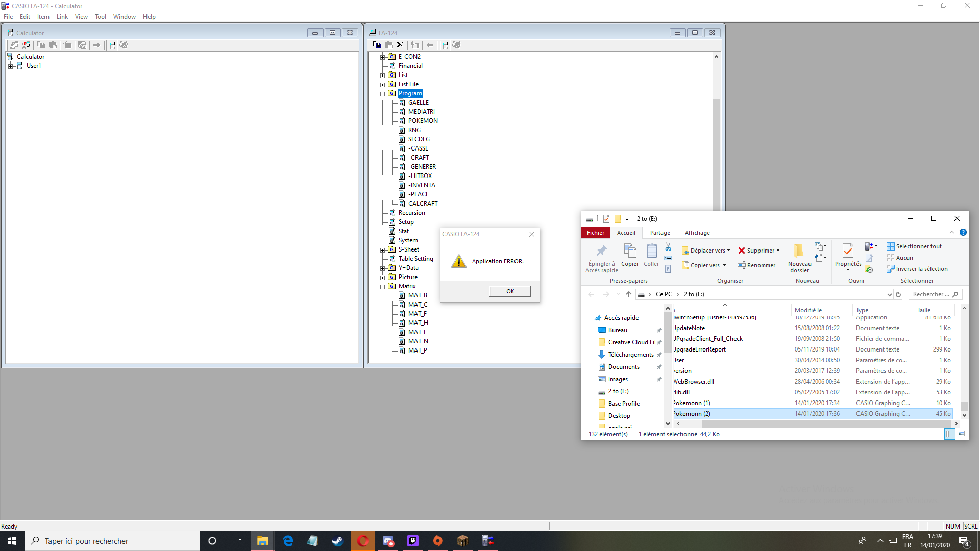Toggle the last notebook icon in FA-124 toolbar
Image resolution: width=980 pixels, height=551 pixels.
pos(456,45)
